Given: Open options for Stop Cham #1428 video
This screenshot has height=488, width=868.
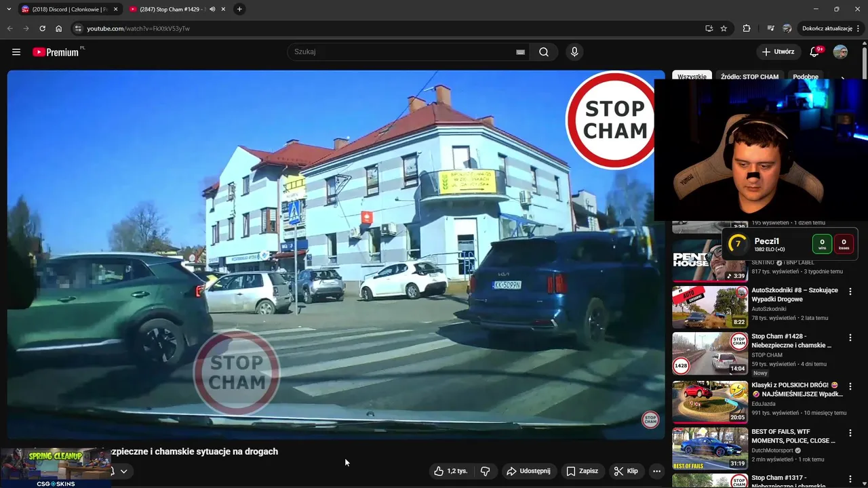Looking at the screenshot, I should tap(850, 338).
